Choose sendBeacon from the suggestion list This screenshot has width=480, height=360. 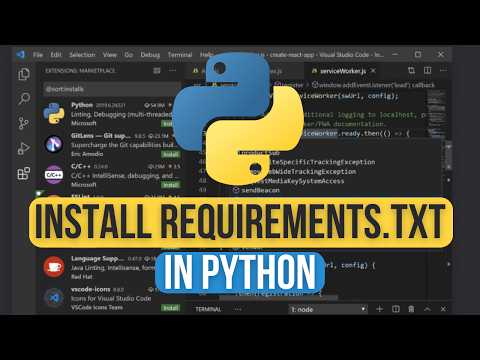[260, 190]
